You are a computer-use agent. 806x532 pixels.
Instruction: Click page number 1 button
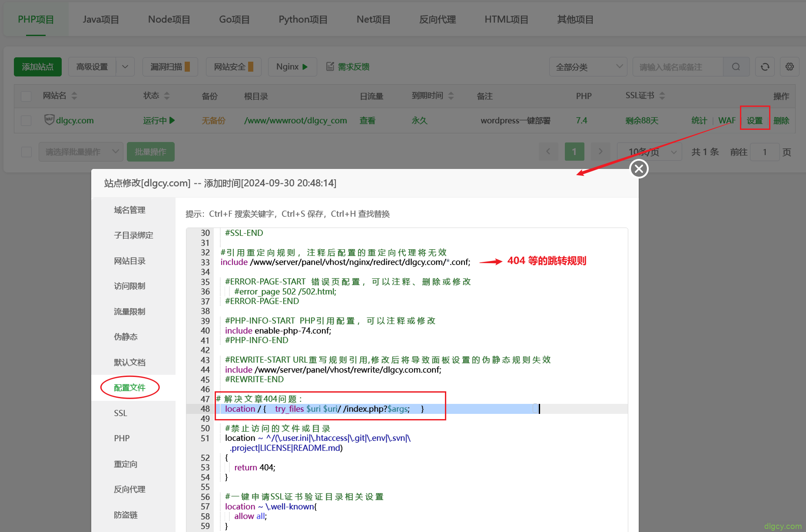pos(574,152)
